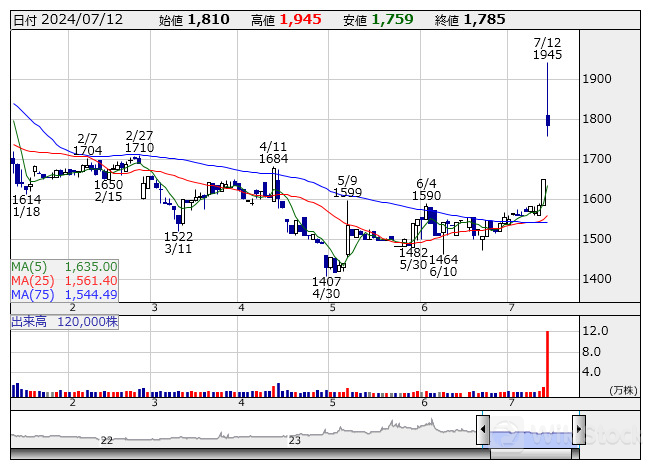Click the highlighted selected range in overview

coord(530,432)
